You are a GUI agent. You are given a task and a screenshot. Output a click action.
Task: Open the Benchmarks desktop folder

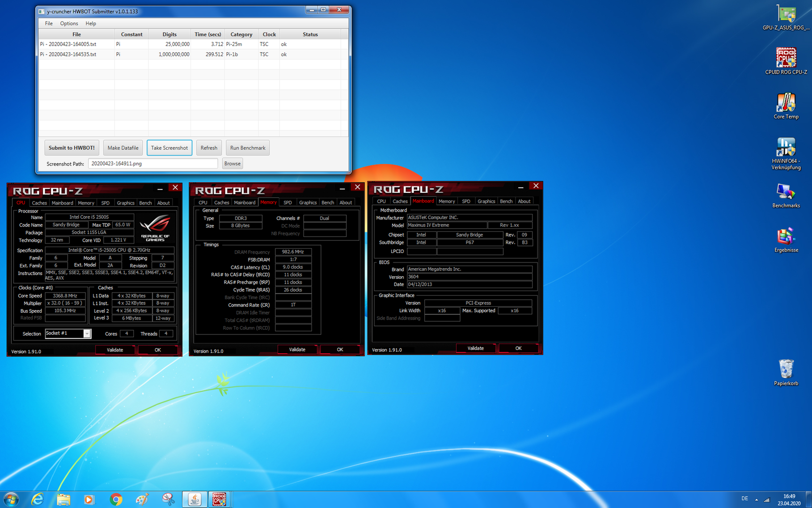(786, 196)
